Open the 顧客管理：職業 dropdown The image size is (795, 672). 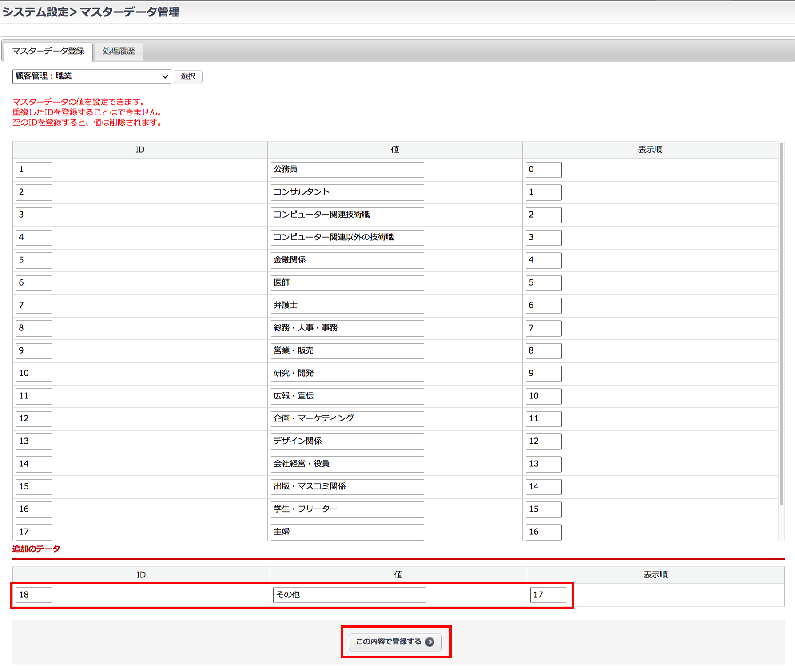pyautogui.click(x=91, y=76)
